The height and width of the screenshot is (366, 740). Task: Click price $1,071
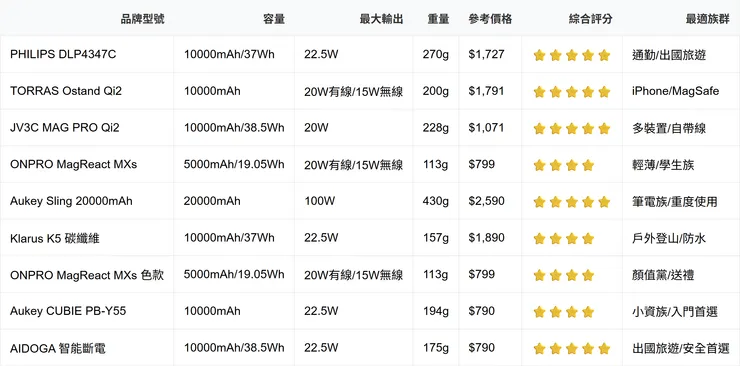[487, 128]
